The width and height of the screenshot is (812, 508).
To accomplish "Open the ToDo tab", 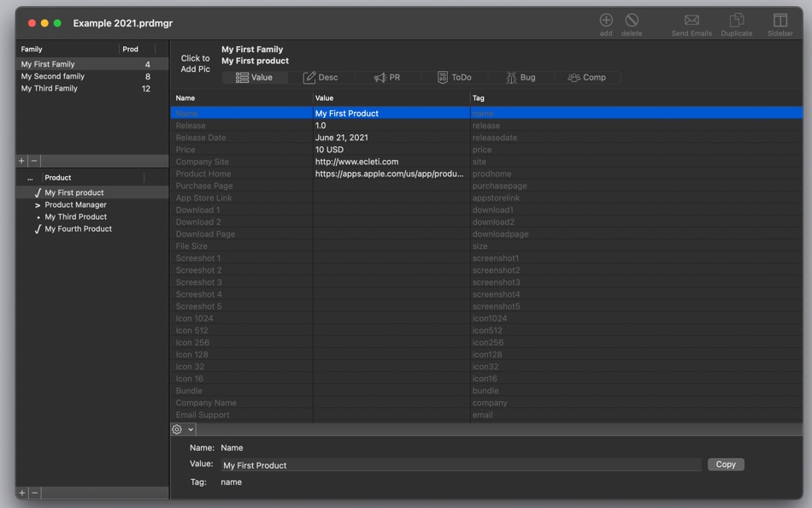I will [x=454, y=77].
